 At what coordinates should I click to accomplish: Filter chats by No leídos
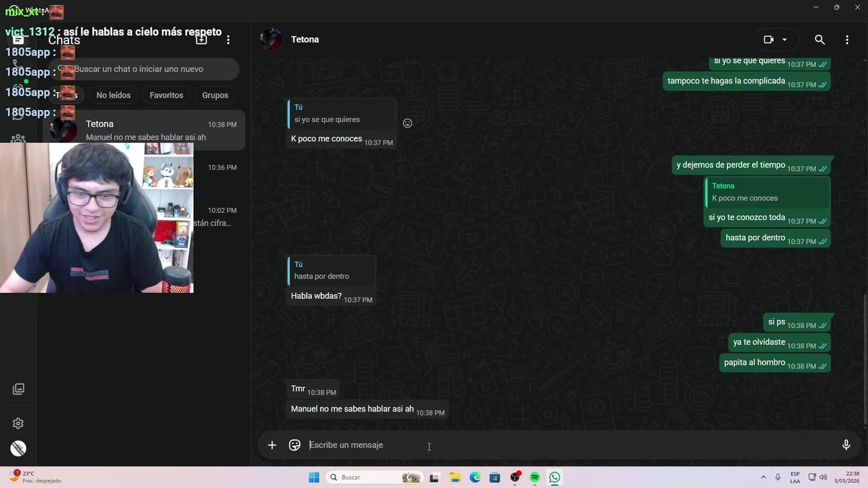tap(113, 96)
